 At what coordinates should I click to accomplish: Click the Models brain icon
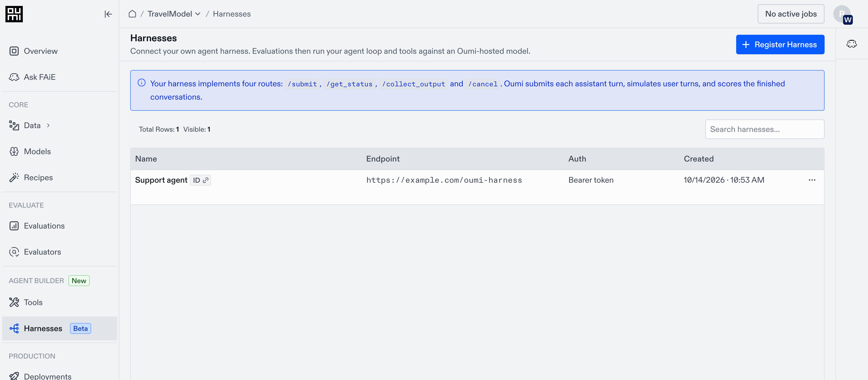click(x=14, y=152)
